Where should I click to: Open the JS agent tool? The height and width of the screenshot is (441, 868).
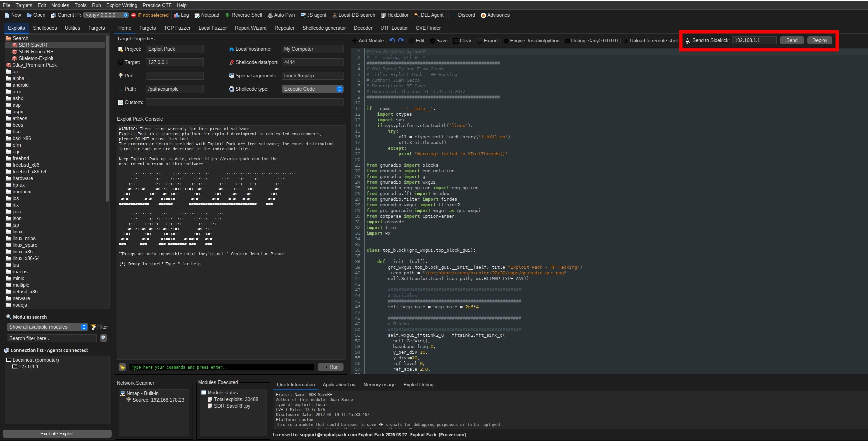pyautogui.click(x=313, y=15)
